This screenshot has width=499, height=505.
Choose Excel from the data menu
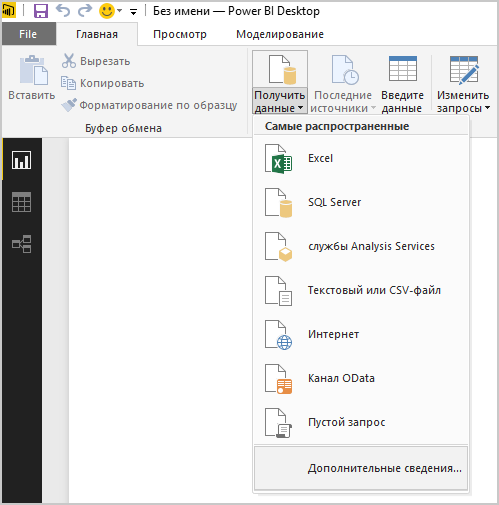[x=361, y=158]
